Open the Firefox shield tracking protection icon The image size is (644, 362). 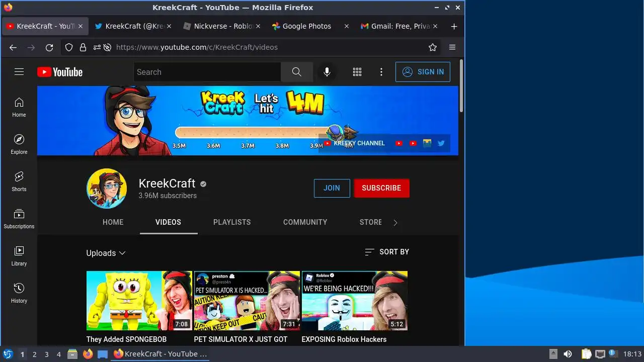[x=69, y=47]
